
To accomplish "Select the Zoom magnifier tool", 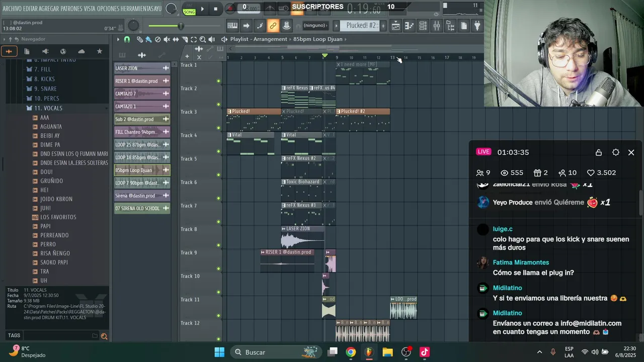I will click(x=203, y=39).
